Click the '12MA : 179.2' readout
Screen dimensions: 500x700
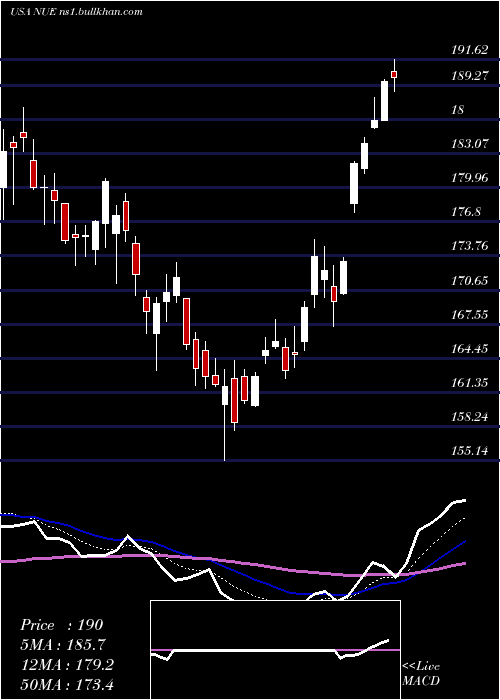tap(67, 665)
